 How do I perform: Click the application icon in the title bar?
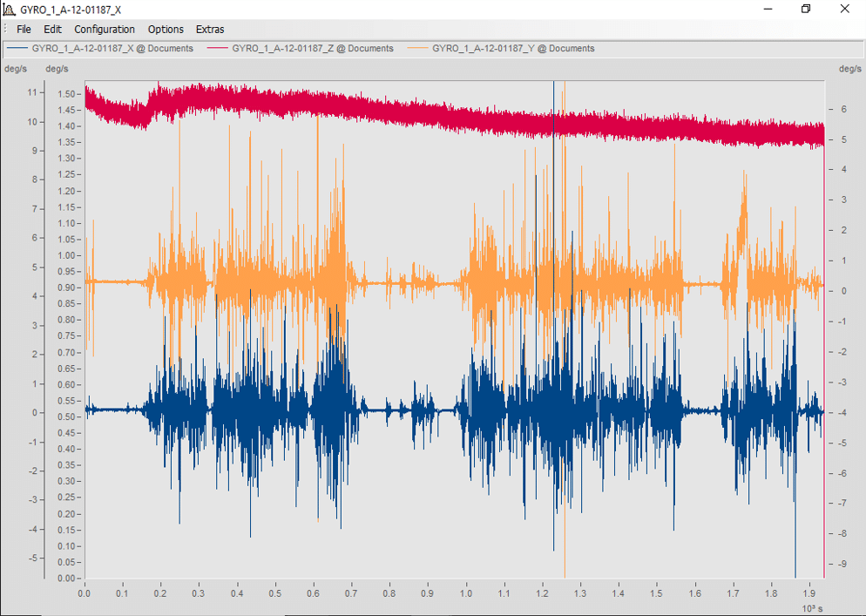pos(10,9)
